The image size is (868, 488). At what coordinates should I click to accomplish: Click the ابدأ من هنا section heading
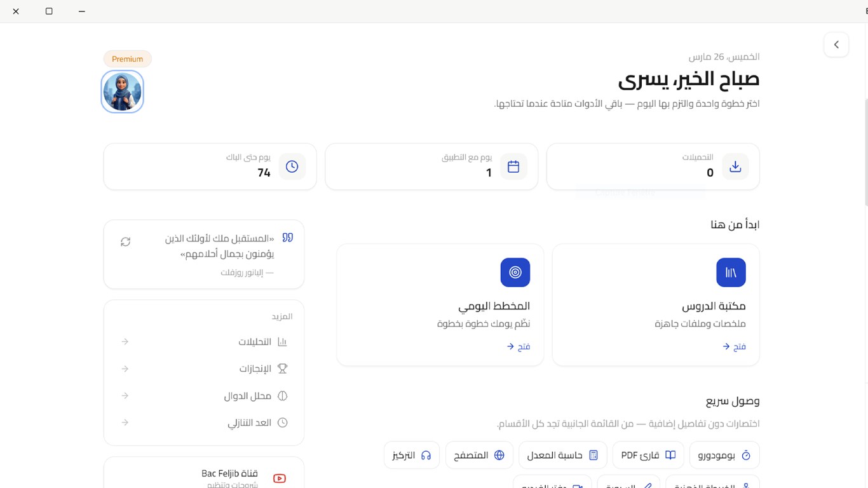(735, 224)
